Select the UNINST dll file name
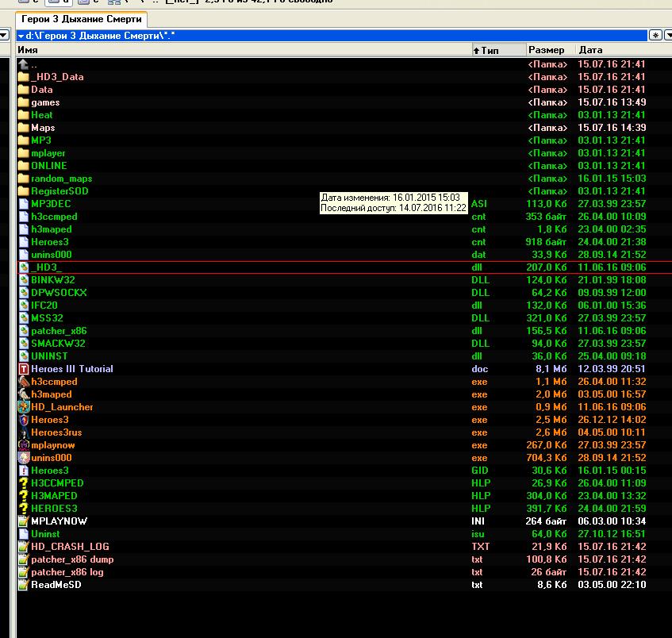672x638 pixels. click(49, 356)
